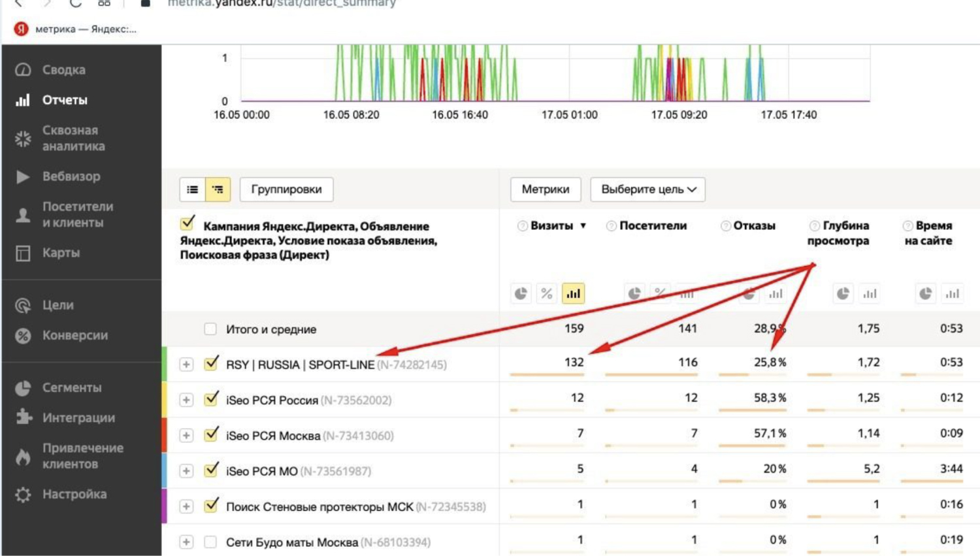Switch the table to flat list view
Viewport: 980px width, 556px height.
(x=193, y=189)
